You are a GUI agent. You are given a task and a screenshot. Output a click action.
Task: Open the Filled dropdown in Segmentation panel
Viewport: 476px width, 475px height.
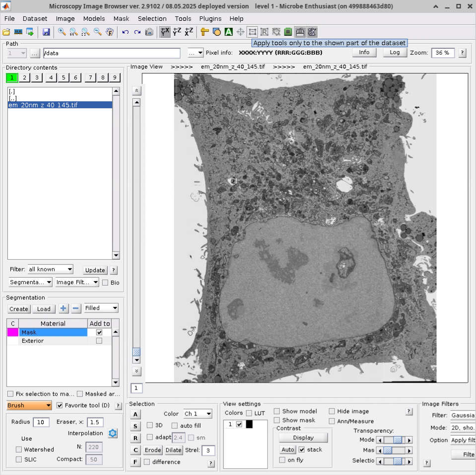tap(101, 308)
